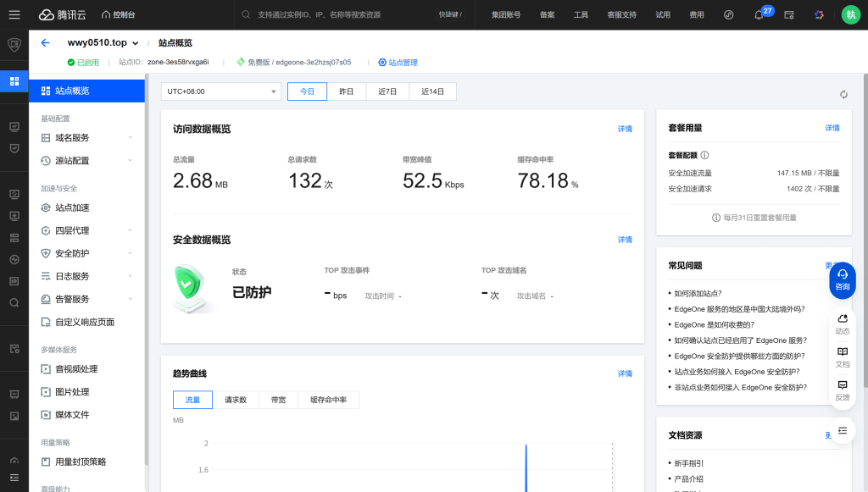This screenshot has height=492, width=868.
Task: Switch the time range to 近7日
Action: coord(387,91)
